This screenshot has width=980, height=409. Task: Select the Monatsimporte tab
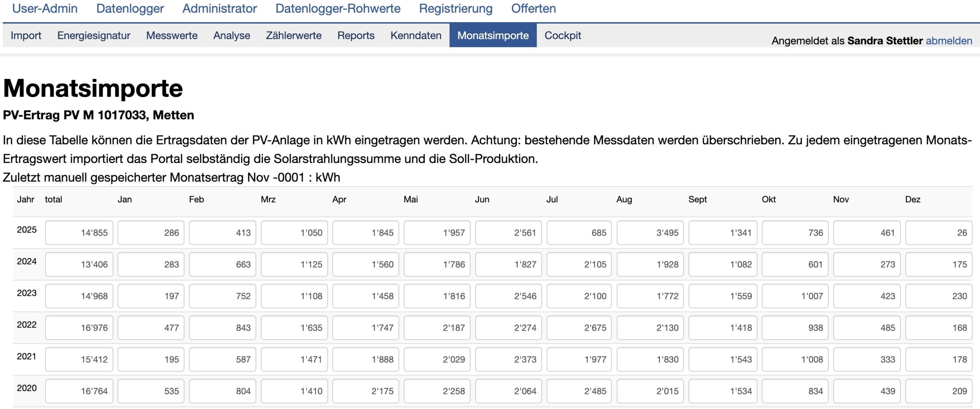[x=493, y=36]
